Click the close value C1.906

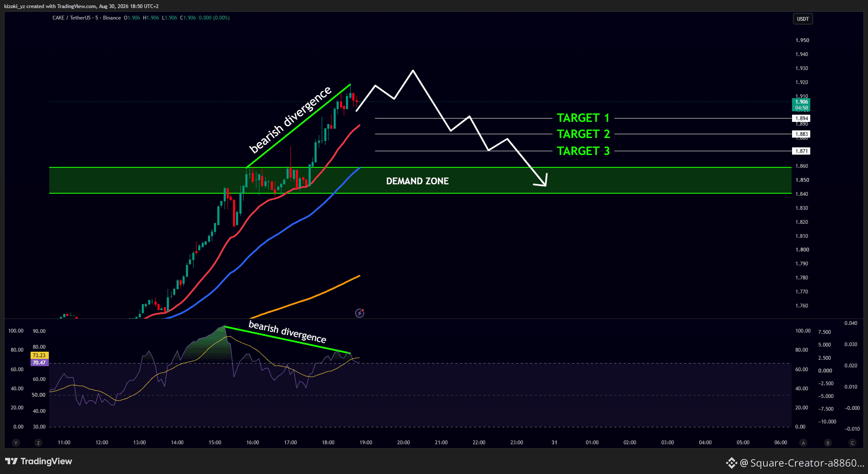pos(188,18)
